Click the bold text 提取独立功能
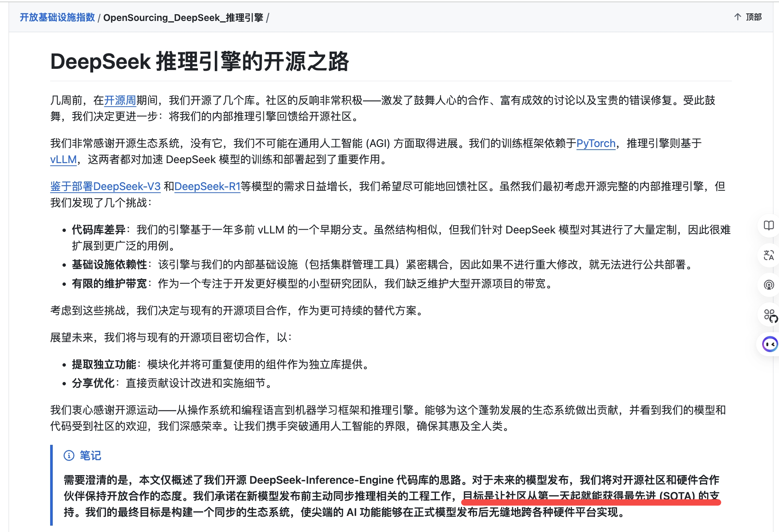Screen dimensions: 779x532 point(104,364)
